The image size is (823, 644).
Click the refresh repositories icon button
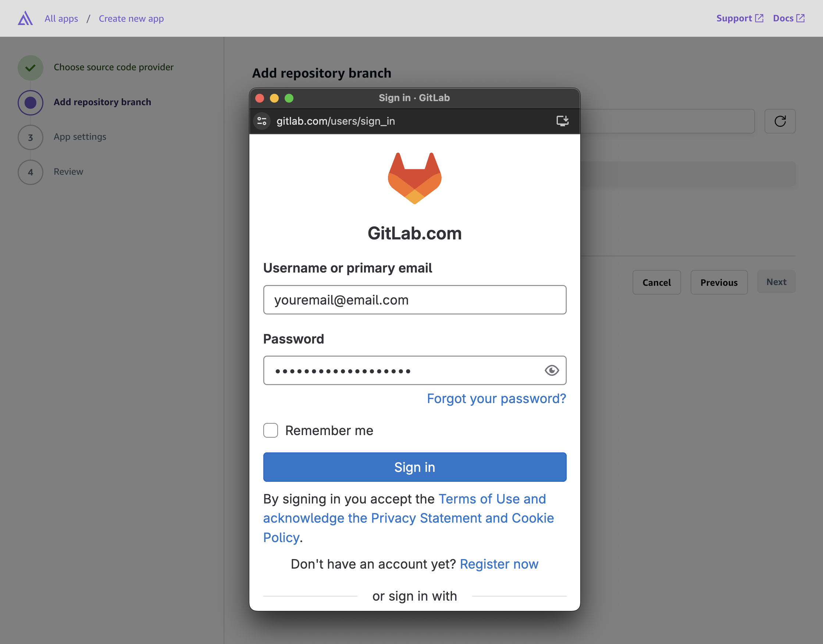tap(780, 121)
